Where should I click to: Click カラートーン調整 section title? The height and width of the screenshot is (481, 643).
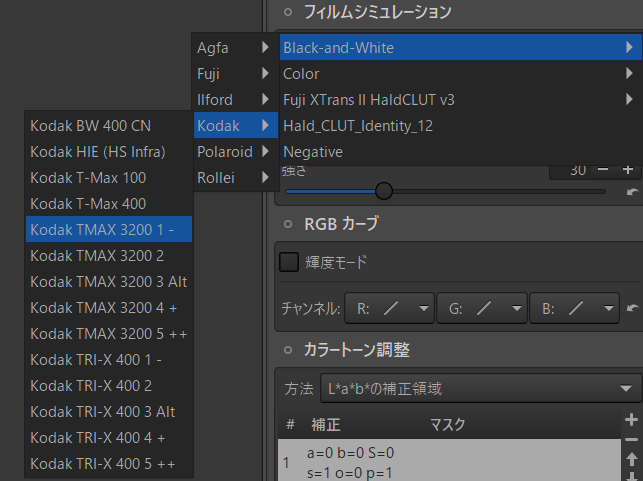(357, 350)
